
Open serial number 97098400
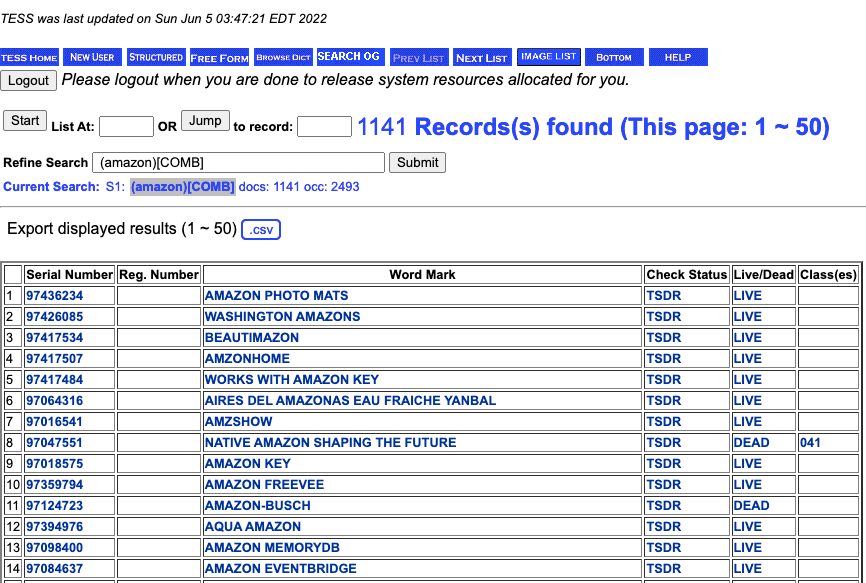point(54,547)
